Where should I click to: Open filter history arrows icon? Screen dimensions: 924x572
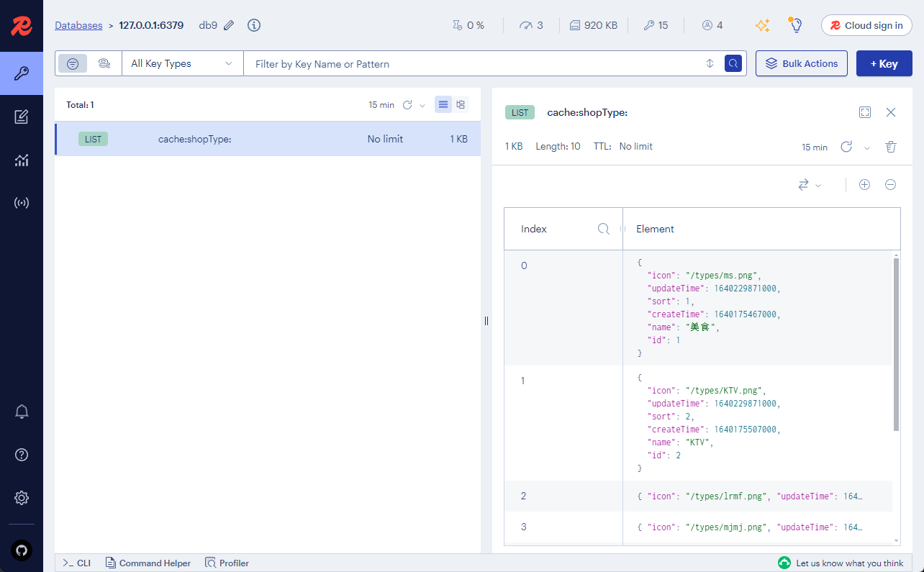(x=710, y=63)
